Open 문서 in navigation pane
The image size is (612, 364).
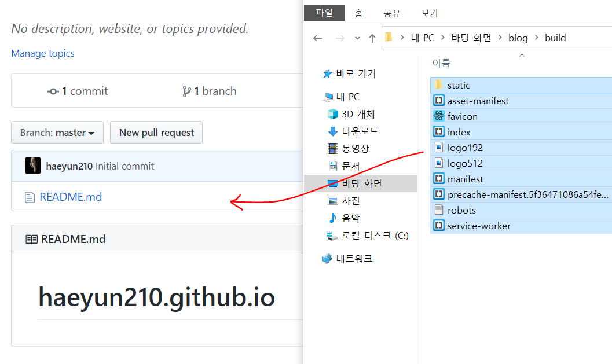[x=350, y=166]
